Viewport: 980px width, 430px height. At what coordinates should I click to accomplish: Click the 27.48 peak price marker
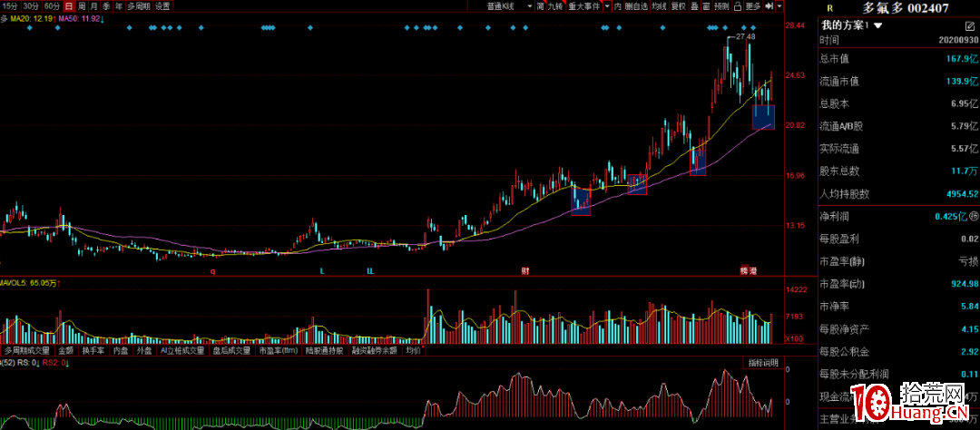pyautogui.click(x=745, y=36)
